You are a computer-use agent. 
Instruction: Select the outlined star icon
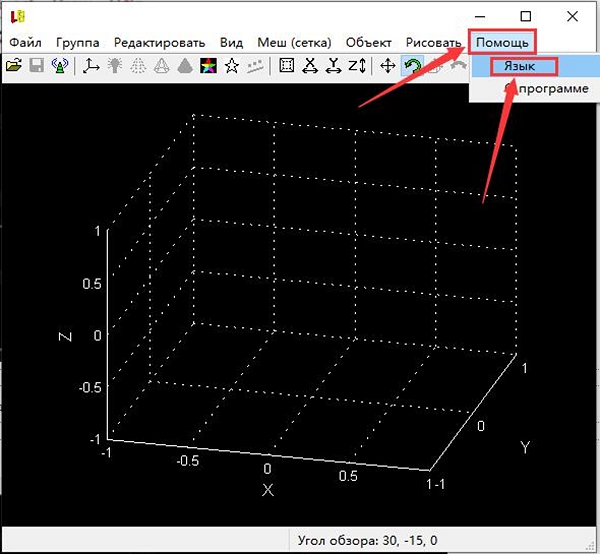coord(232,65)
